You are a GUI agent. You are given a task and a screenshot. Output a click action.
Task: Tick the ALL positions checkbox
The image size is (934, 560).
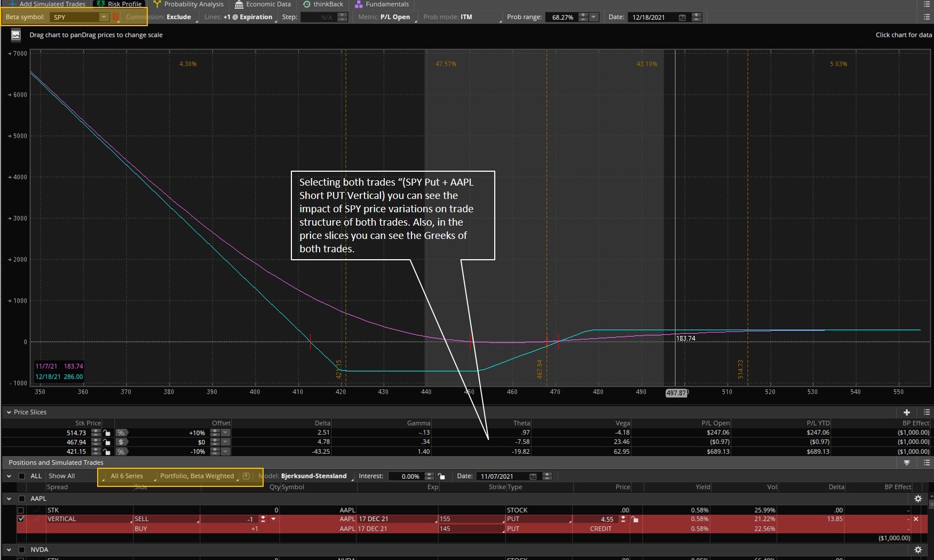[x=22, y=476]
